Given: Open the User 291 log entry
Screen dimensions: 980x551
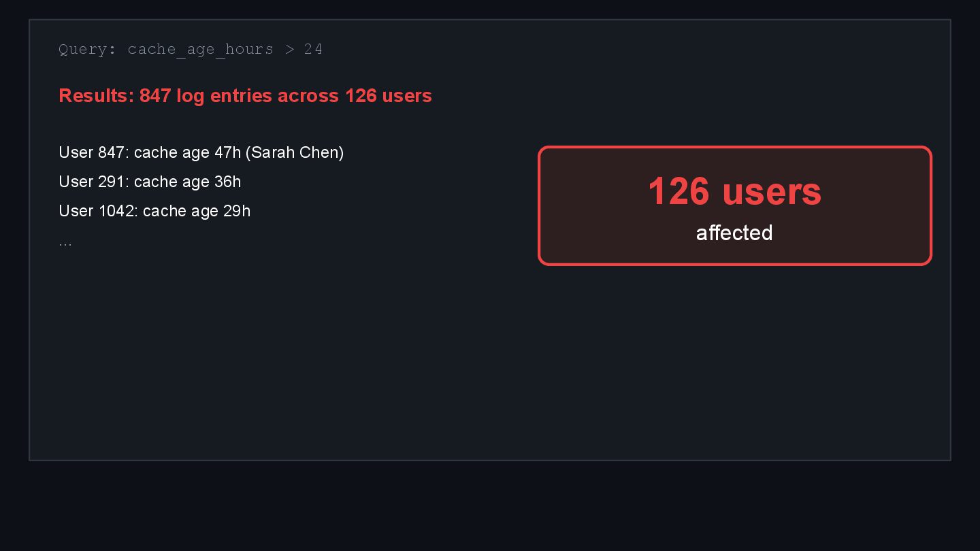Looking at the screenshot, I should coord(150,182).
